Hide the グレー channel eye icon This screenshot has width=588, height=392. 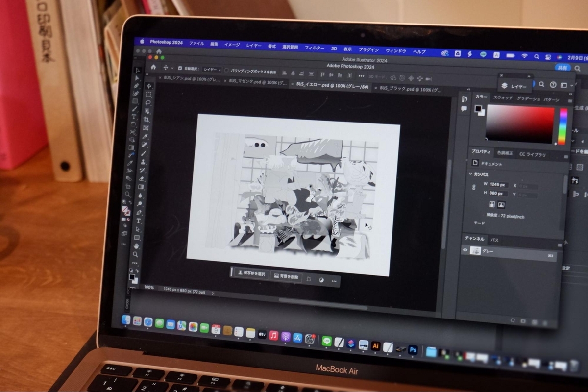465,250
